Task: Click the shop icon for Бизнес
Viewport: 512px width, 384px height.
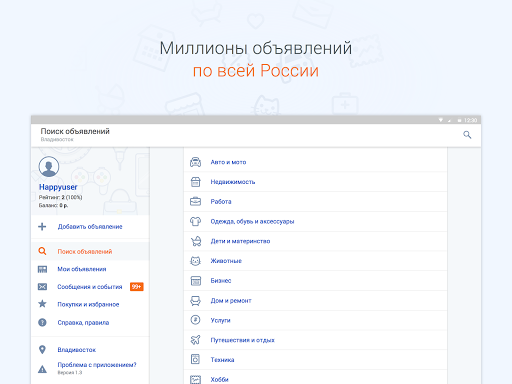Action: [x=196, y=281]
